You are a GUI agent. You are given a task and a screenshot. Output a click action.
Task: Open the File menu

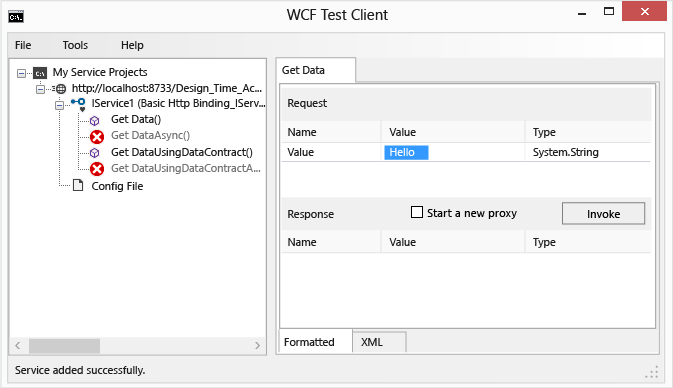pos(23,45)
